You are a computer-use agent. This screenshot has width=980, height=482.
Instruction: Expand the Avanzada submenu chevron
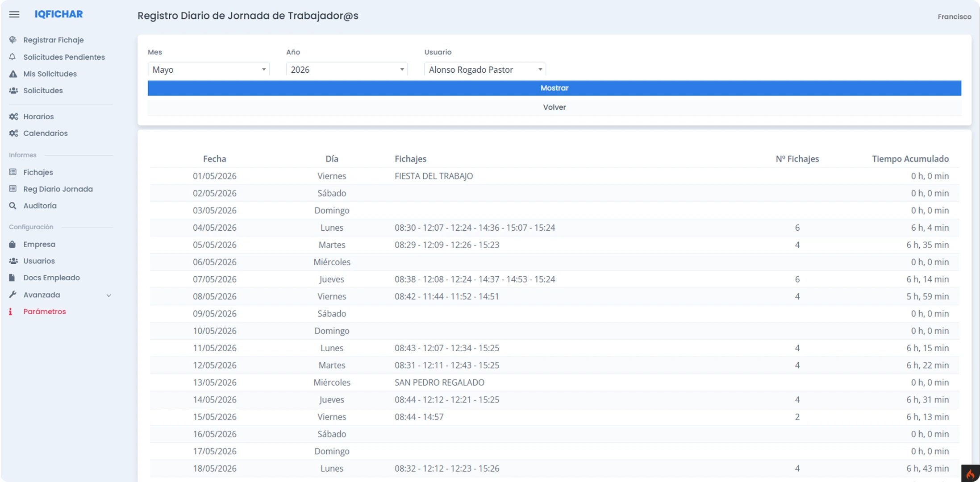pyautogui.click(x=109, y=295)
